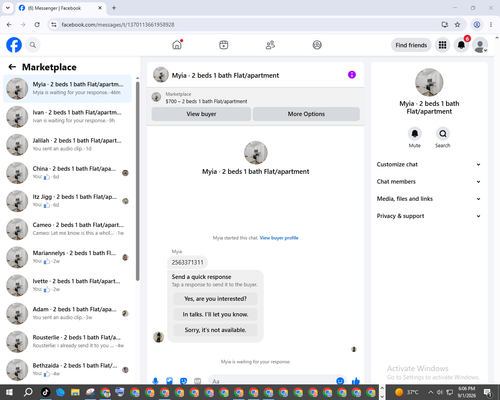The width and height of the screenshot is (500, 400).
Task: Open Windows taskbar search
Action: (28, 392)
